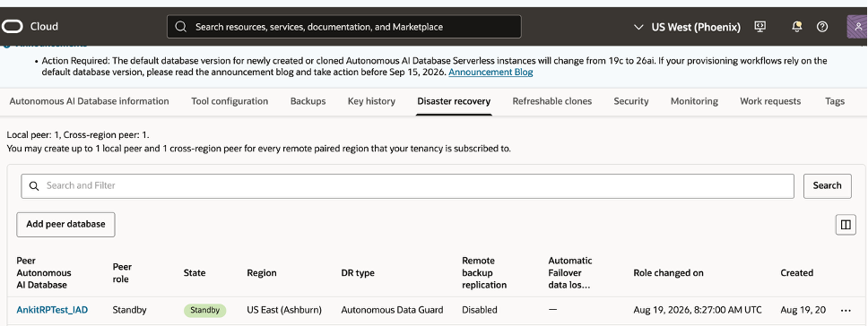Open the Oracle Cloud home logo
Image resolution: width=868 pixels, height=326 pixels.
[30, 27]
